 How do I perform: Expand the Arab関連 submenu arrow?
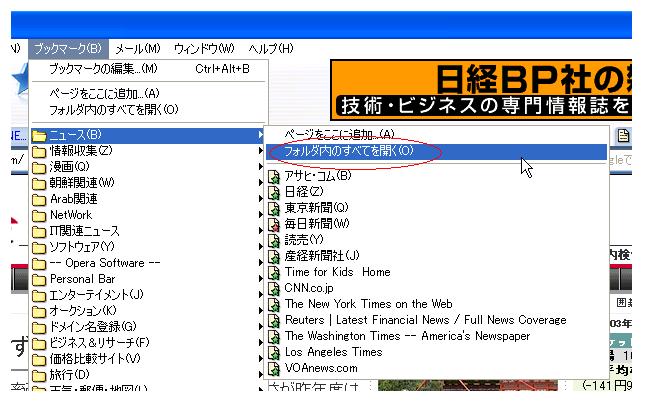click(260, 199)
